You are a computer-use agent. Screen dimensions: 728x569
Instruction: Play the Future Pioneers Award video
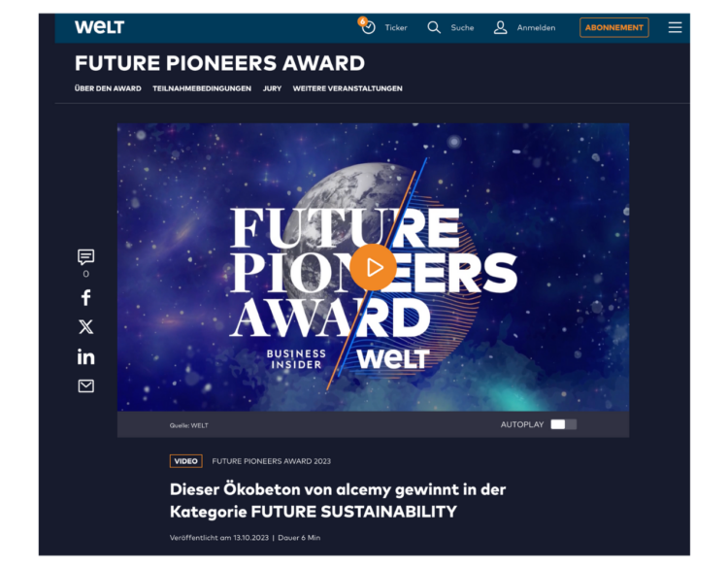click(374, 267)
